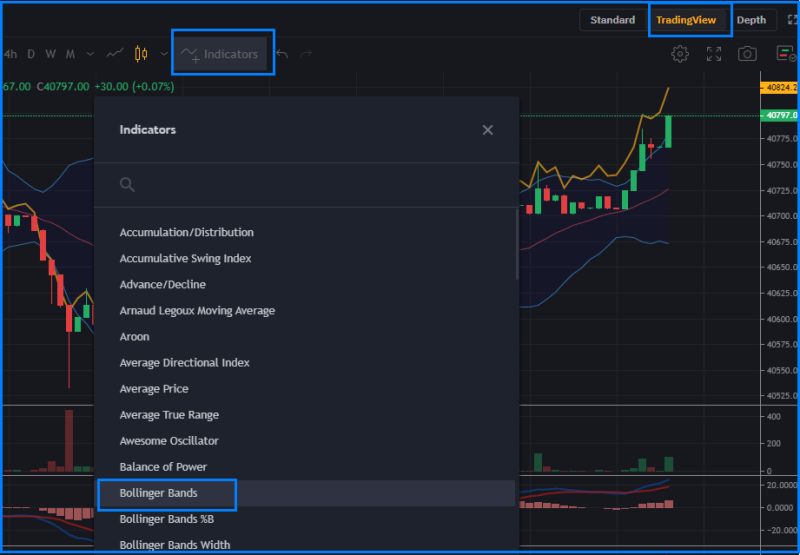Click the undo arrow icon

tap(282, 54)
